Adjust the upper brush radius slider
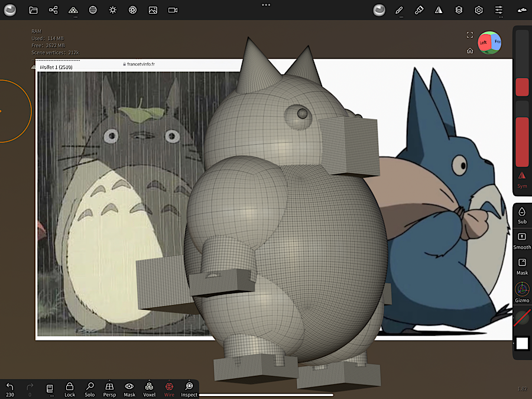The width and height of the screenshot is (532, 399). (x=522, y=63)
